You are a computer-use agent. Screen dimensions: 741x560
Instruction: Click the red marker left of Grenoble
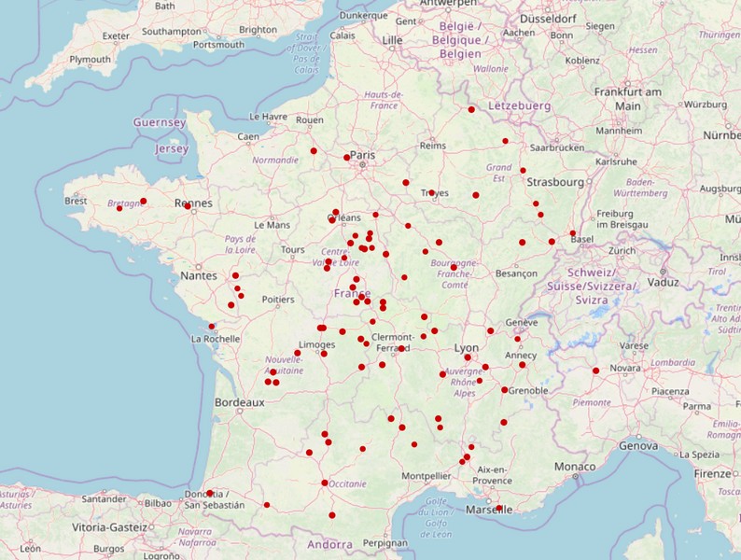tap(505, 390)
